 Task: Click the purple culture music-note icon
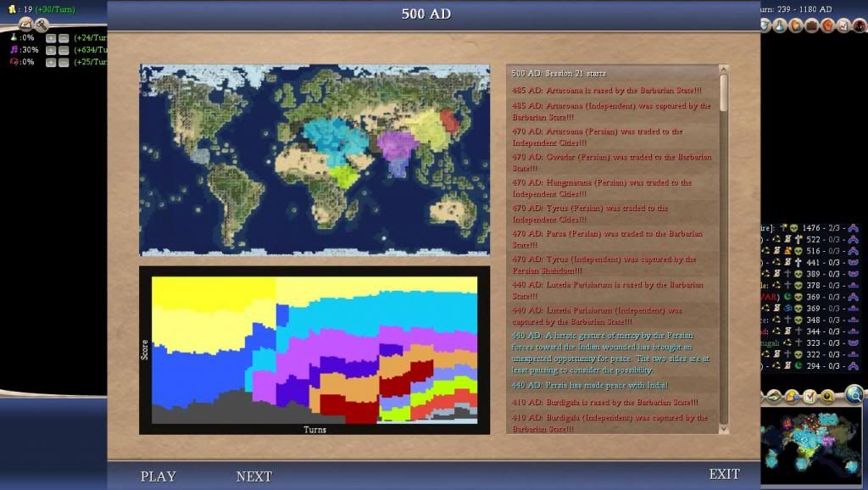14,50
